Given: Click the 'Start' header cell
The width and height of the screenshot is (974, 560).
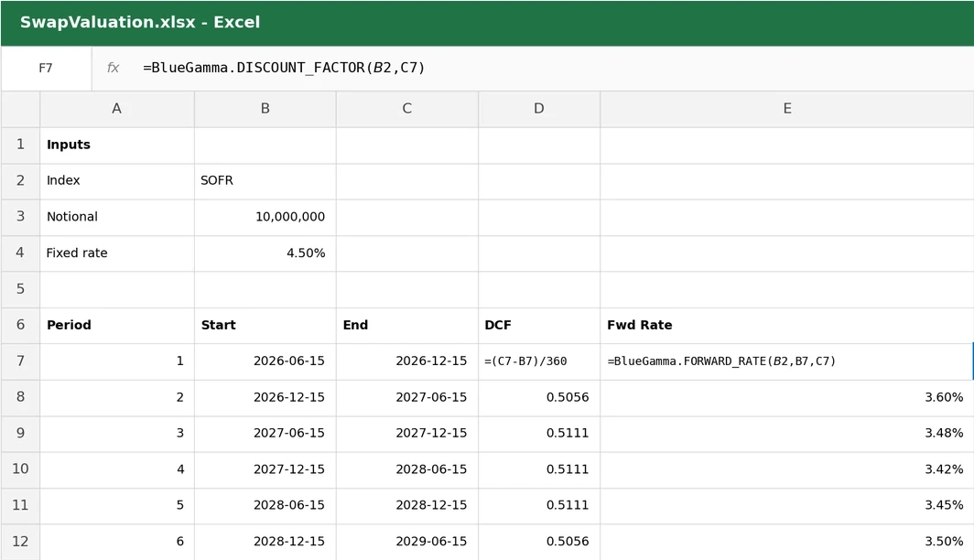Looking at the screenshot, I should click(265, 326).
